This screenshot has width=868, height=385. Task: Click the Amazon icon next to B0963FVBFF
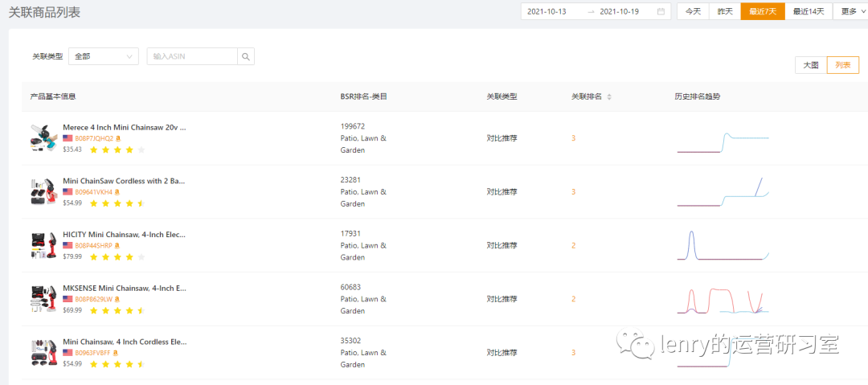(x=117, y=353)
